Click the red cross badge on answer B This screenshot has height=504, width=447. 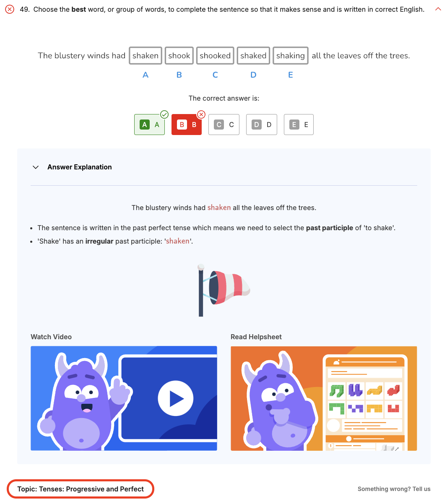click(x=201, y=114)
